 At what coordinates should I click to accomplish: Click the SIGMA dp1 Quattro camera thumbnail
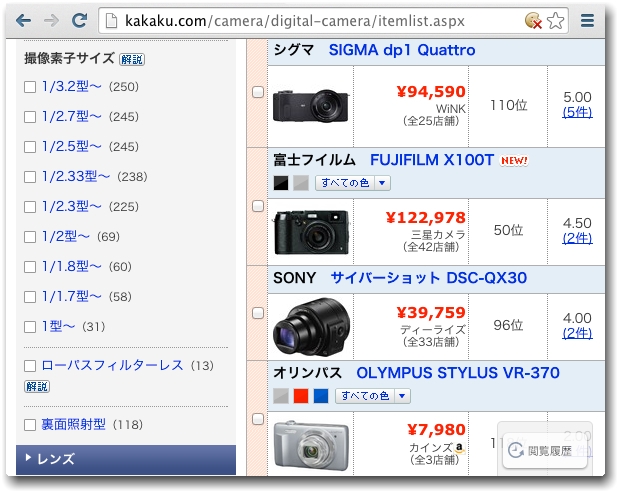[x=311, y=105]
